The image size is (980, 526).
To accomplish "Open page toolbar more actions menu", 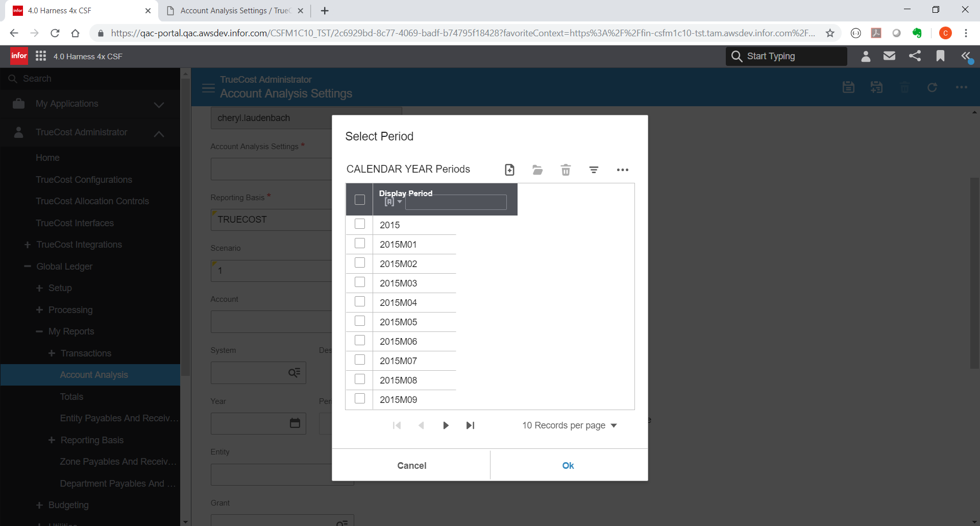I will [961, 87].
